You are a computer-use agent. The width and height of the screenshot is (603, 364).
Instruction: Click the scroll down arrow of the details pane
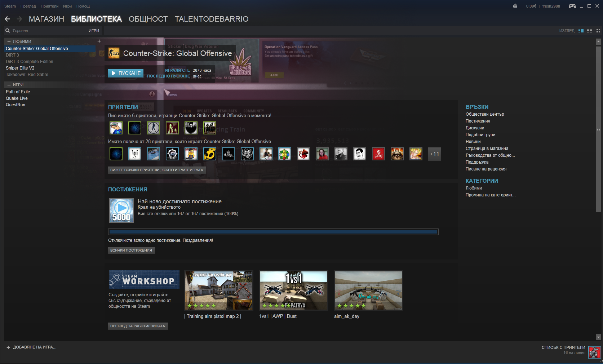pos(598,337)
